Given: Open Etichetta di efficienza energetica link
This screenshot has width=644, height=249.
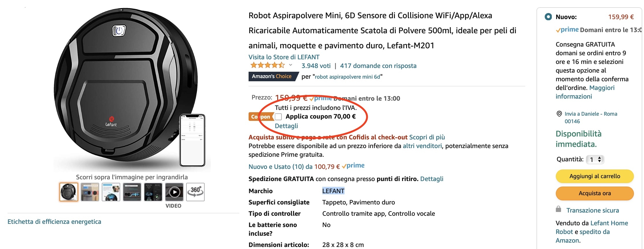Looking at the screenshot, I should 54,222.
